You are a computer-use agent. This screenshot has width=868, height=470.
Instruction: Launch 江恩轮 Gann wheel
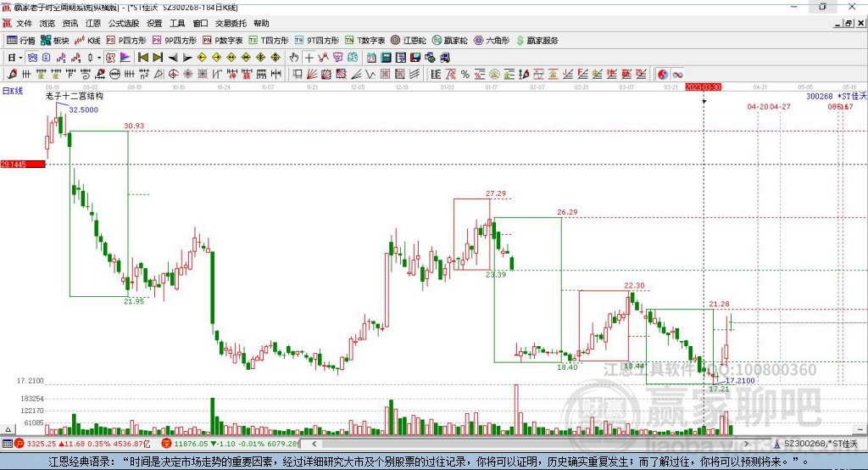tap(409, 41)
